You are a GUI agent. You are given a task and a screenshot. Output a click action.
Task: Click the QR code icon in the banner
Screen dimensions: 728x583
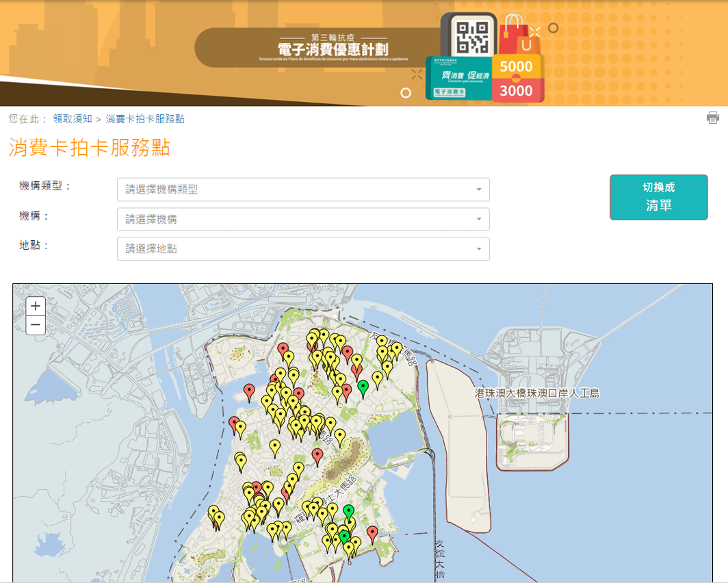(473, 36)
